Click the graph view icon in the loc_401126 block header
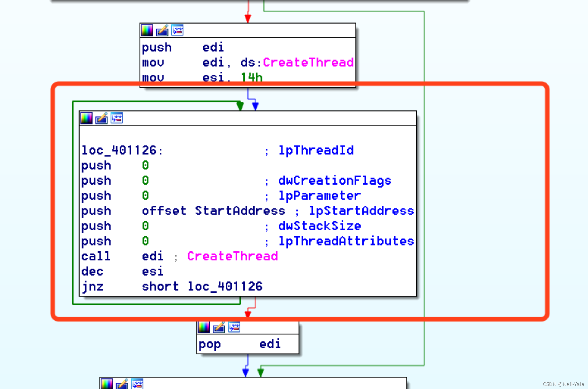The image size is (588, 389). click(117, 118)
